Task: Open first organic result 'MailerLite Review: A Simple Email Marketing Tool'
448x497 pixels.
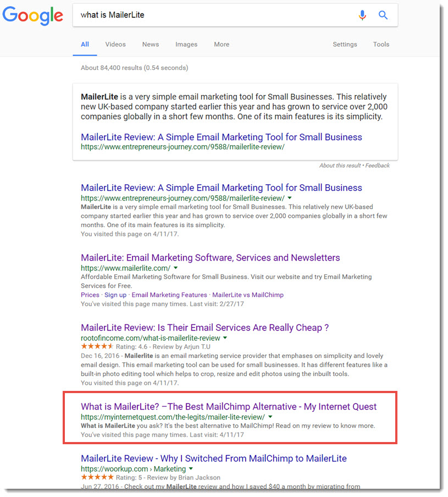Action: 221,187
